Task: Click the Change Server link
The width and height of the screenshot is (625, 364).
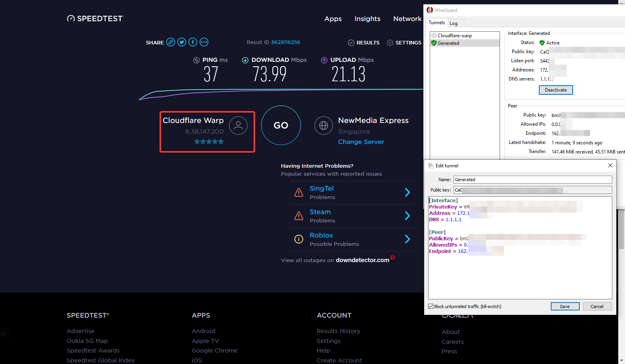Action: [x=361, y=142]
